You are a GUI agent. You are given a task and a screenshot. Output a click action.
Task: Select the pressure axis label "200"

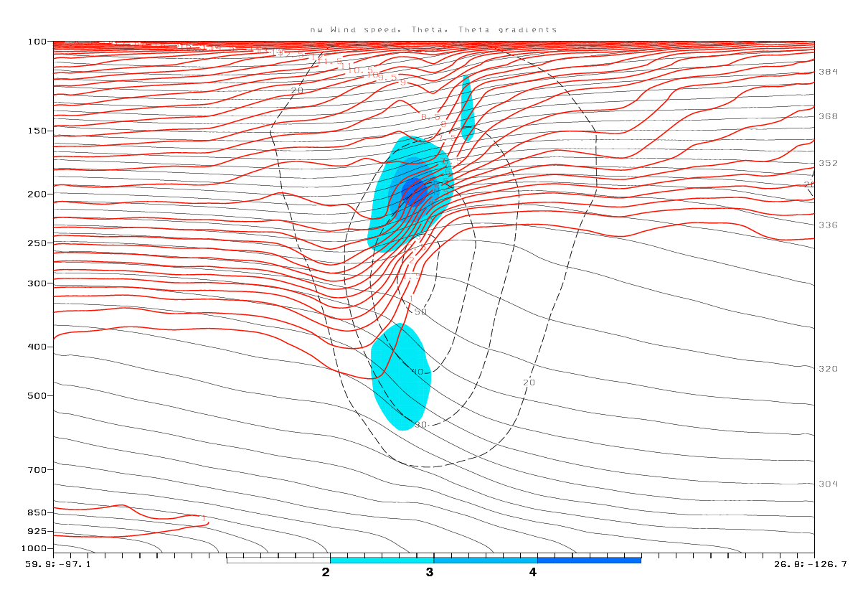click(x=38, y=194)
